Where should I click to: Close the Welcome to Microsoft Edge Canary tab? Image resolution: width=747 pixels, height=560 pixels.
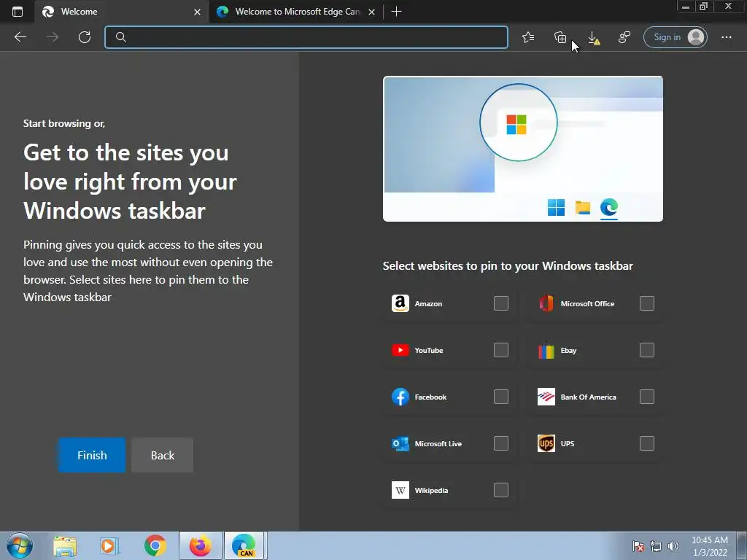371,12
